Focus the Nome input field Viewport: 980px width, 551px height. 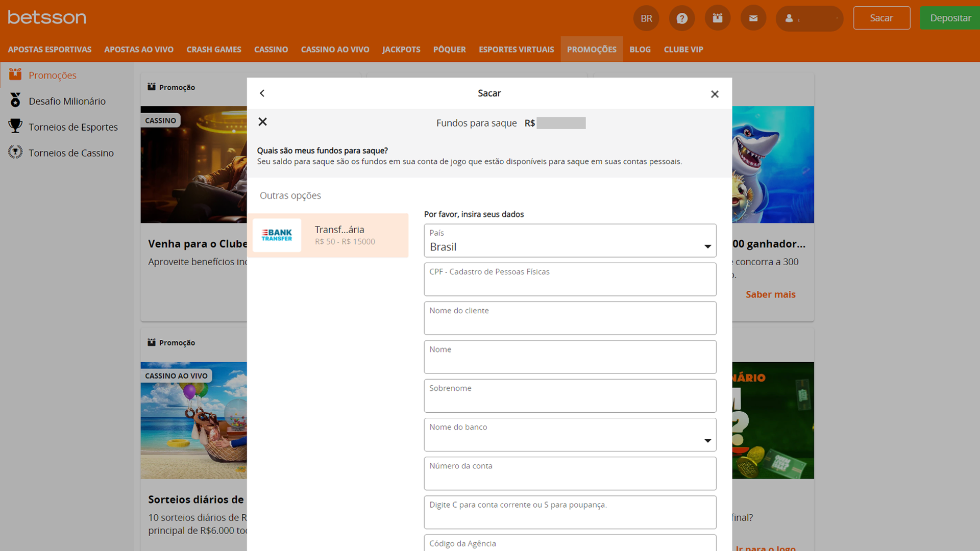point(570,357)
